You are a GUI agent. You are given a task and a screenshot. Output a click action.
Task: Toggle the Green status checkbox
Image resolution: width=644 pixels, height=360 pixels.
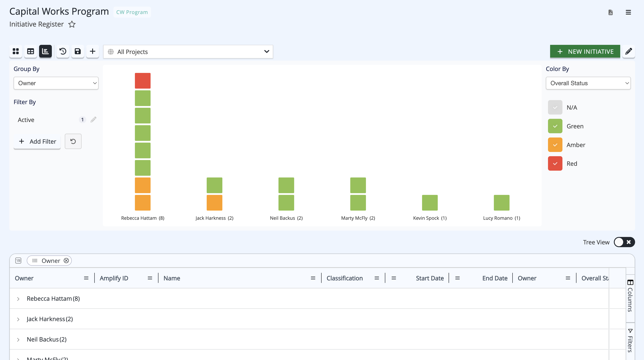[x=555, y=126]
